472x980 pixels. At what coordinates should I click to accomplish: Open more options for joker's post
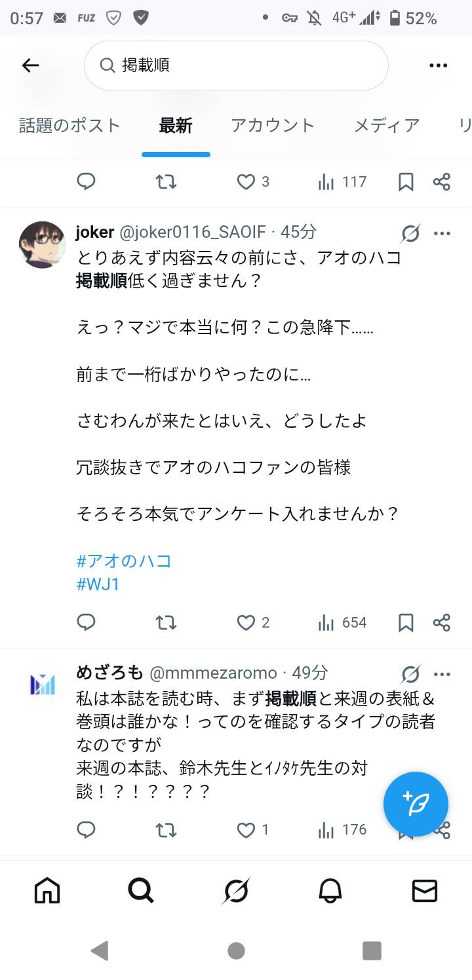[x=442, y=233]
